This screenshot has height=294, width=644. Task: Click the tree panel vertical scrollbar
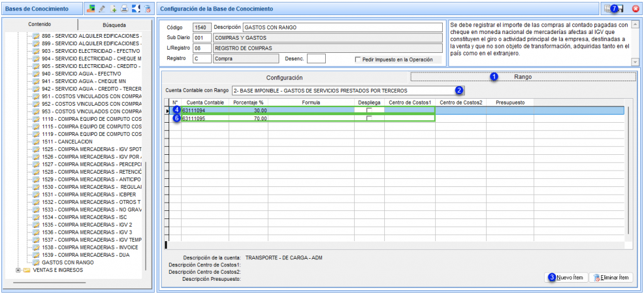pyautogui.click(x=145, y=217)
